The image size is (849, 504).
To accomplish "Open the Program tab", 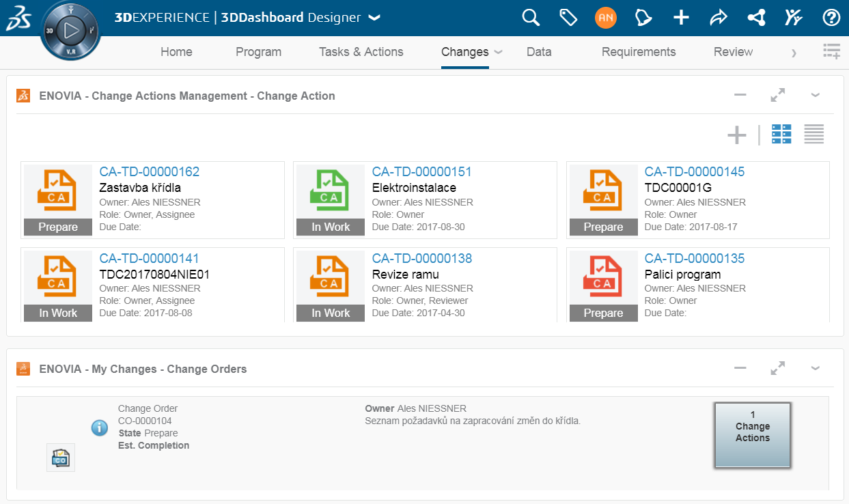I will [258, 52].
